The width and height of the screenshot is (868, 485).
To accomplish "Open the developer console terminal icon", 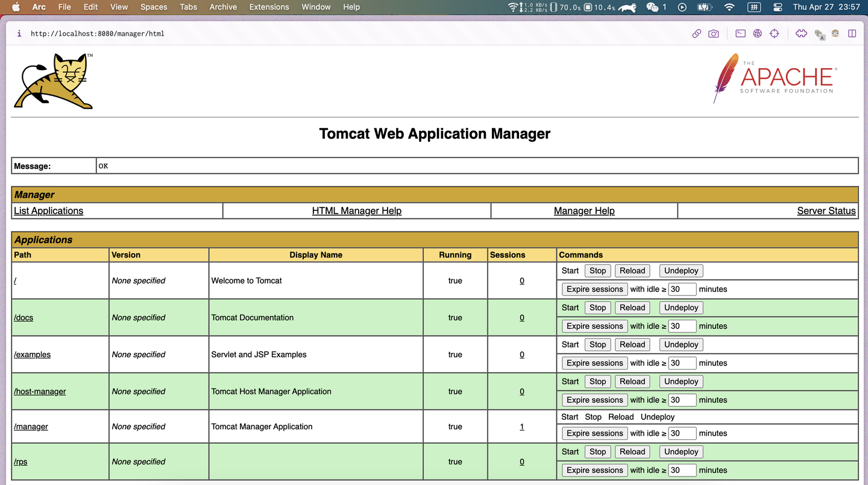I will pyautogui.click(x=740, y=34).
